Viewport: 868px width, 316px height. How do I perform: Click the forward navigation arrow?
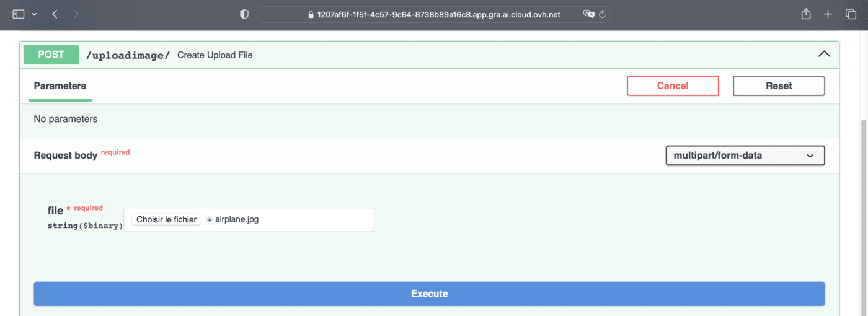(x=76, y=14)
